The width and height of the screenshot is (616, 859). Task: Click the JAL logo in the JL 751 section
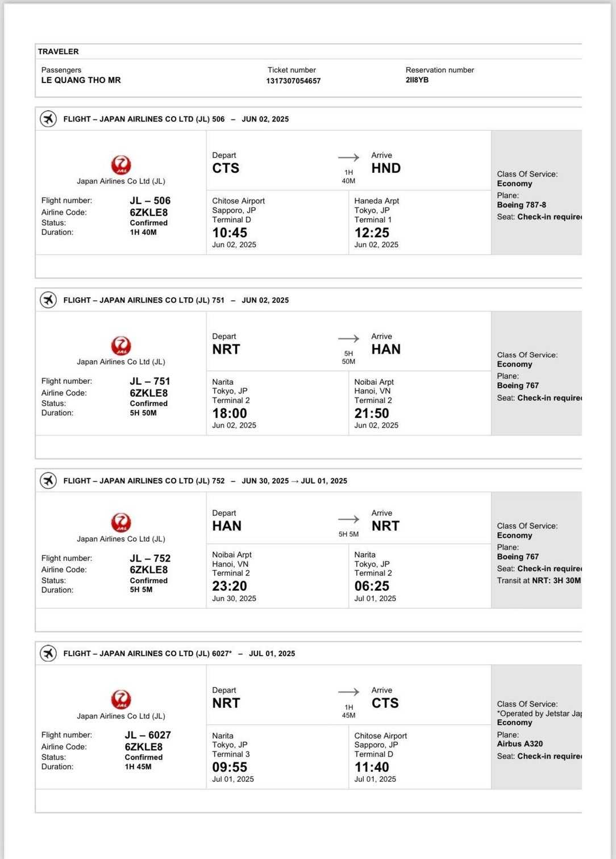pyautogui.click(x=121, y=346)
